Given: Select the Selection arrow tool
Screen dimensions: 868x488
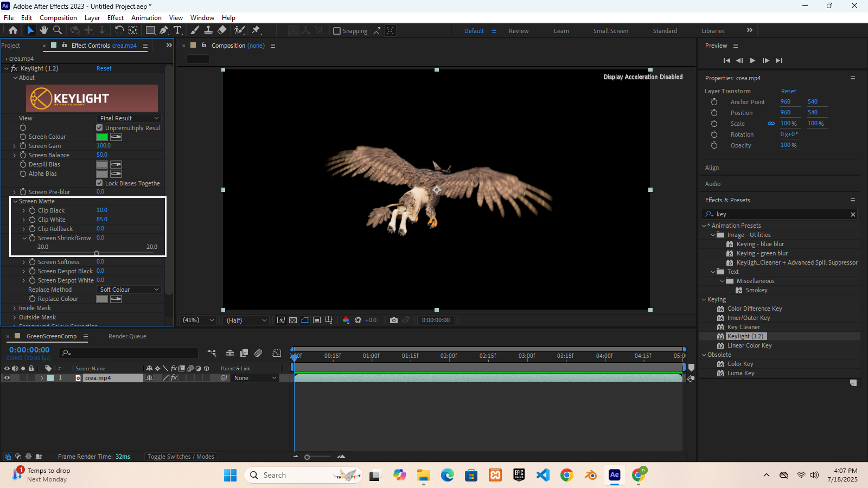Looking at the screenshot, I should pyautogui.click(x=30, y=30).
